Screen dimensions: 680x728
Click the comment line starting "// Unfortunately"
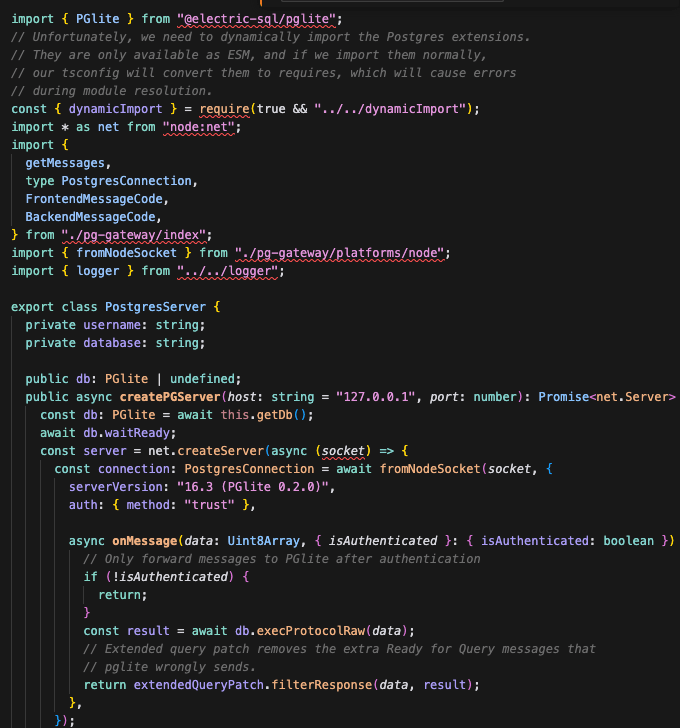(270, 37)
